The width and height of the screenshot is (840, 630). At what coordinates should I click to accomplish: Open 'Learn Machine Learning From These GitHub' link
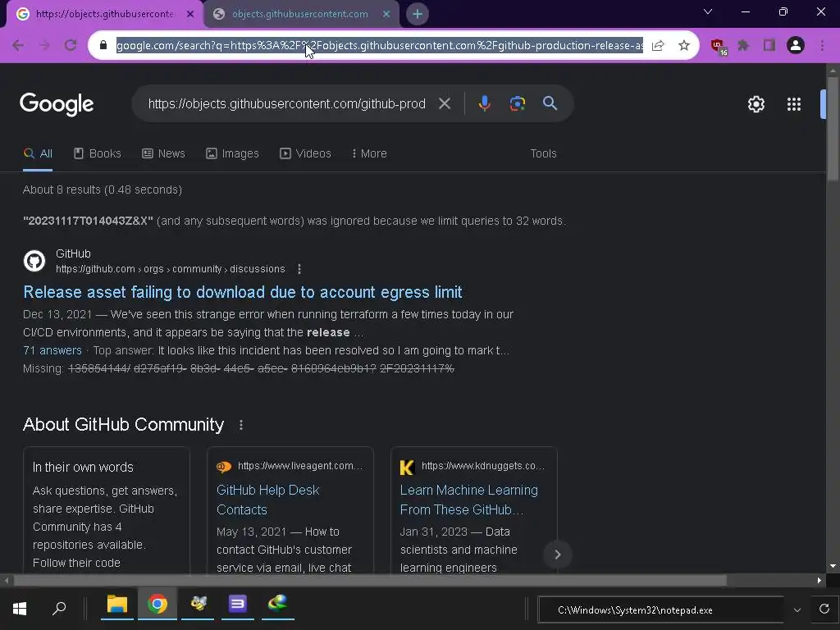pyautogui.click(x=468, y=500)
